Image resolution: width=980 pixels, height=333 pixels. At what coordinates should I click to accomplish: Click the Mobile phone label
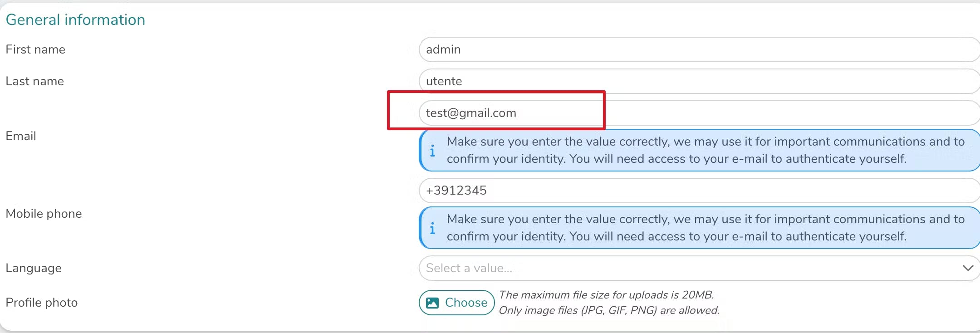(44, 214)
